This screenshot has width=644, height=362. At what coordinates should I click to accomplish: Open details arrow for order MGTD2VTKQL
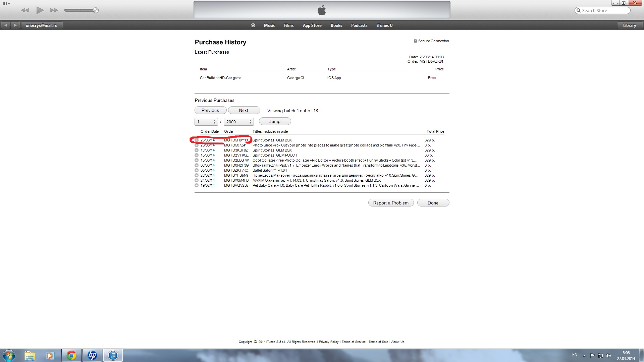click(197, 155)
